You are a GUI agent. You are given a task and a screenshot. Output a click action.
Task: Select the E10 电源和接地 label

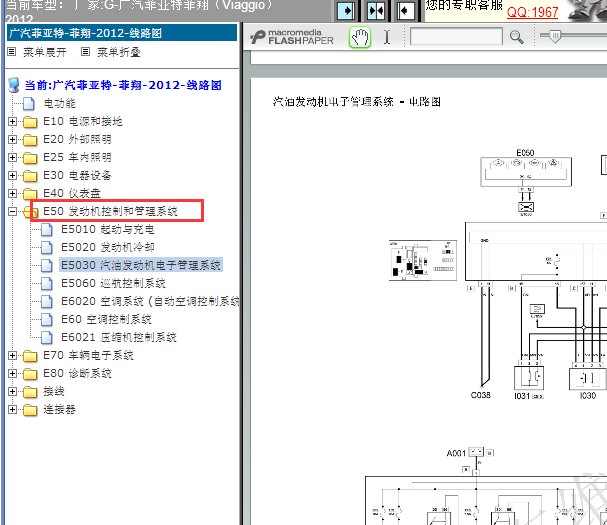82,122
